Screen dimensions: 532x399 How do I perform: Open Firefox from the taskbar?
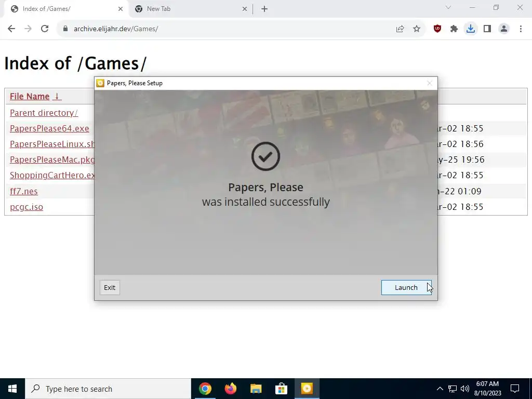[231, 389]
